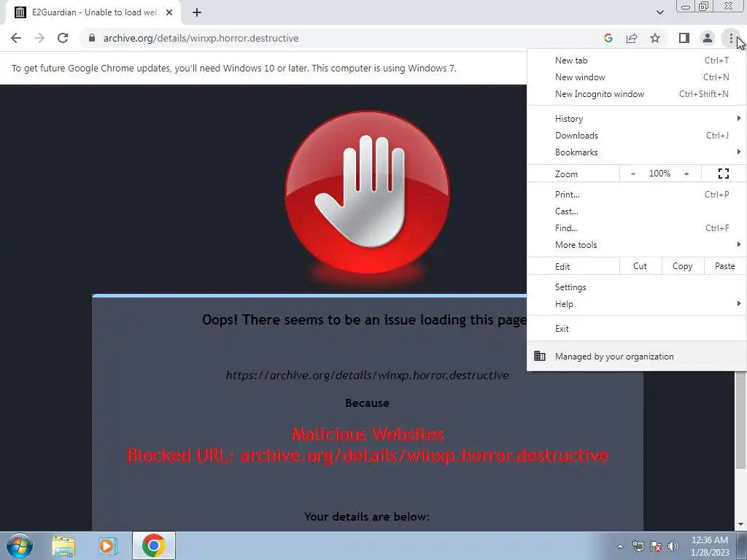Reload the current page

pos(63,38)
